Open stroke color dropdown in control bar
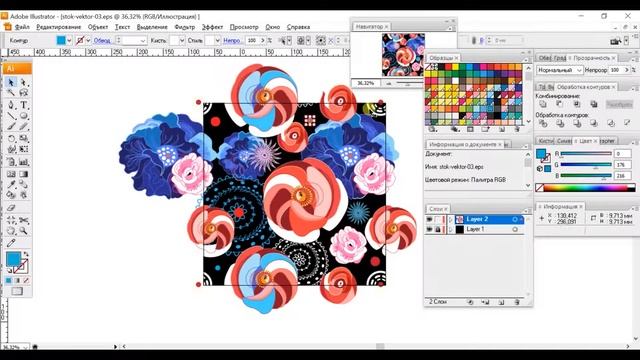 [x=88, y=40]
